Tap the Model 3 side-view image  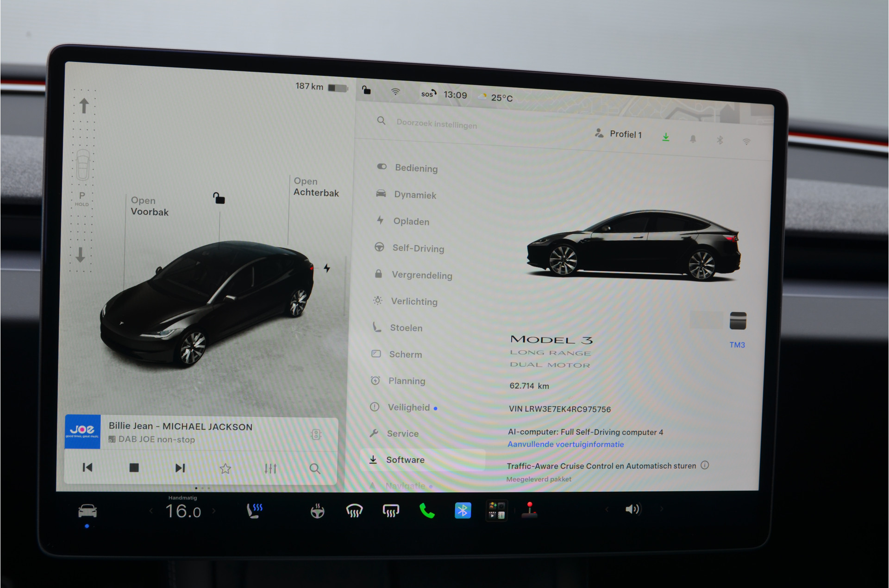point(634,245)
